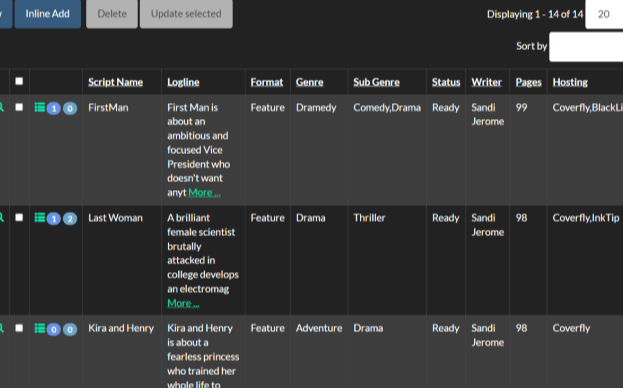Open the list icon in FirstMan row
The image size is (623, 388).
click(x=39, y=107)
